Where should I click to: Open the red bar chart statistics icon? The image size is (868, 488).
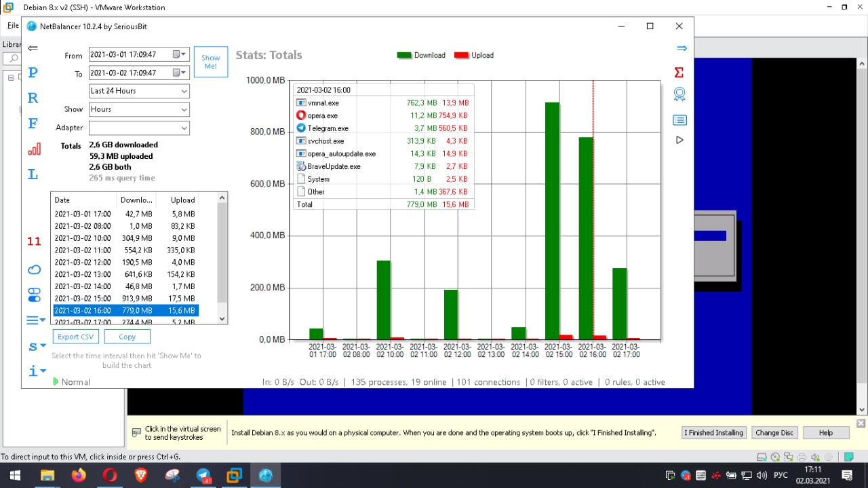tap(34, 149)
